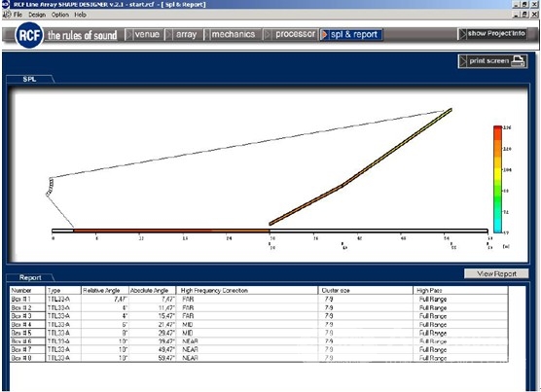Open the File menu

point(18,15)
